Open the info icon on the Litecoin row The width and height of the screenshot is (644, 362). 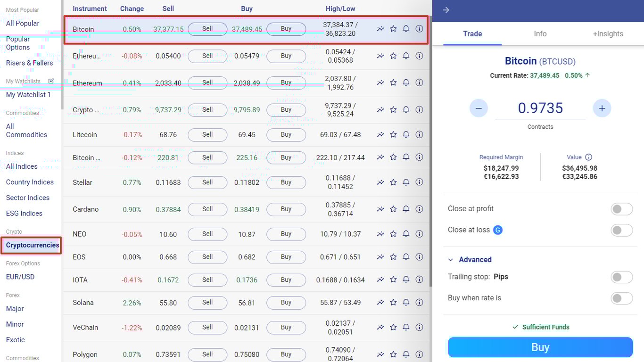(419, 134)
